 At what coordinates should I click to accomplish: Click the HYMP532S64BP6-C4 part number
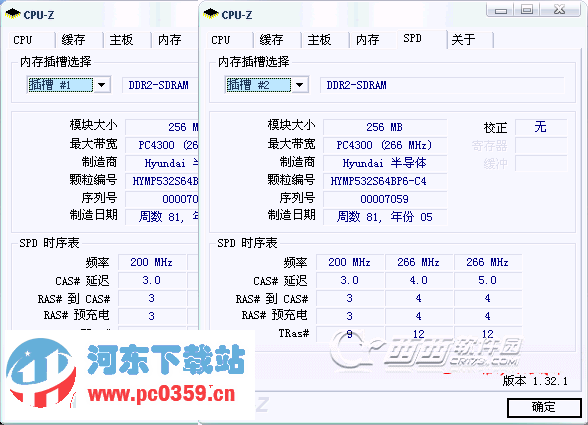pyautogui.click(x=385, y=181)
